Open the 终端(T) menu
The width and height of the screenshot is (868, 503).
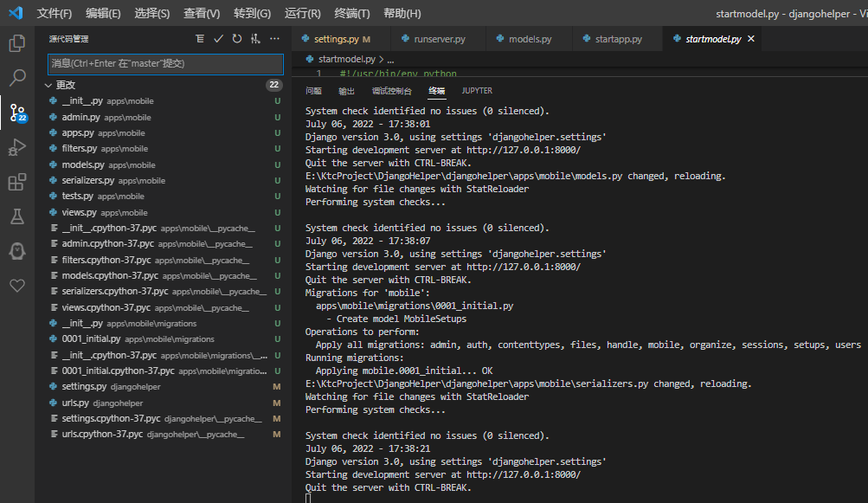351,13
